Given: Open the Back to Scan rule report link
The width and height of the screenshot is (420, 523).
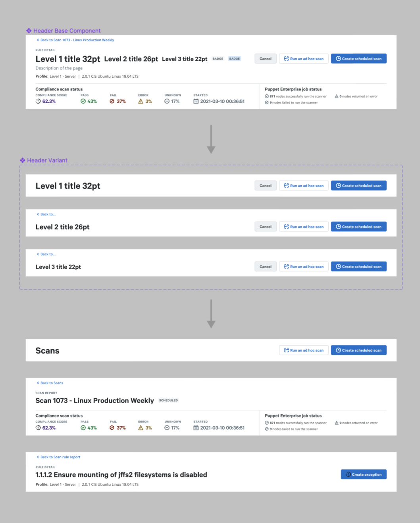Looking at the screenshot, I should pos(60,457).
